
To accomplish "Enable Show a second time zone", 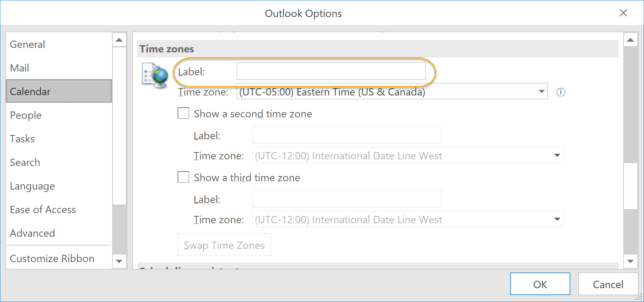I will (x=183, y=113).
